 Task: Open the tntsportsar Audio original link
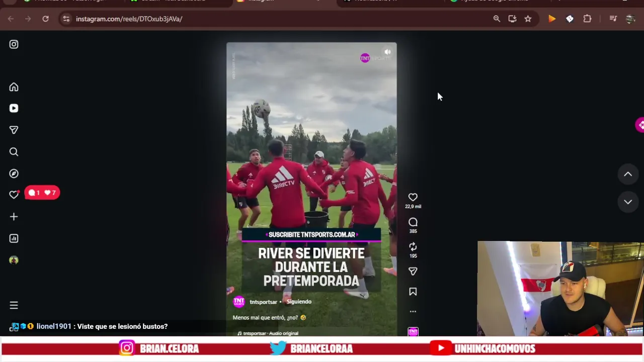tap(271, 333)
